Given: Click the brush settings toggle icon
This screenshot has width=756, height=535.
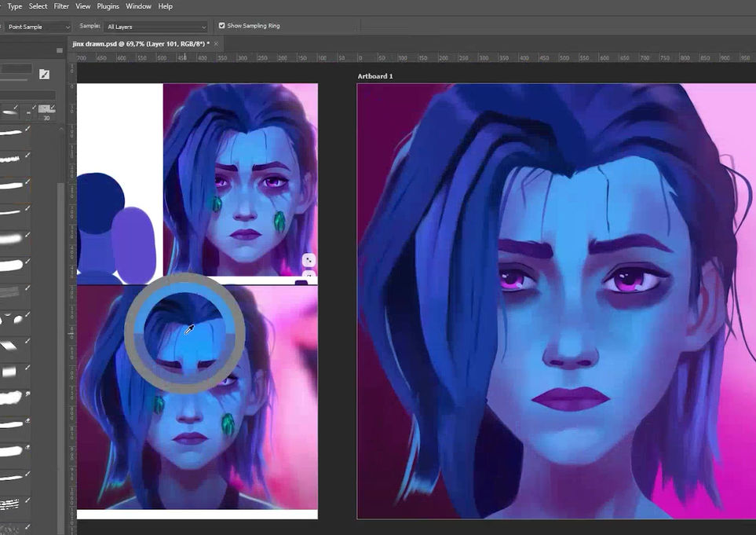Looking at the screenshot, I should pos(44,74).
